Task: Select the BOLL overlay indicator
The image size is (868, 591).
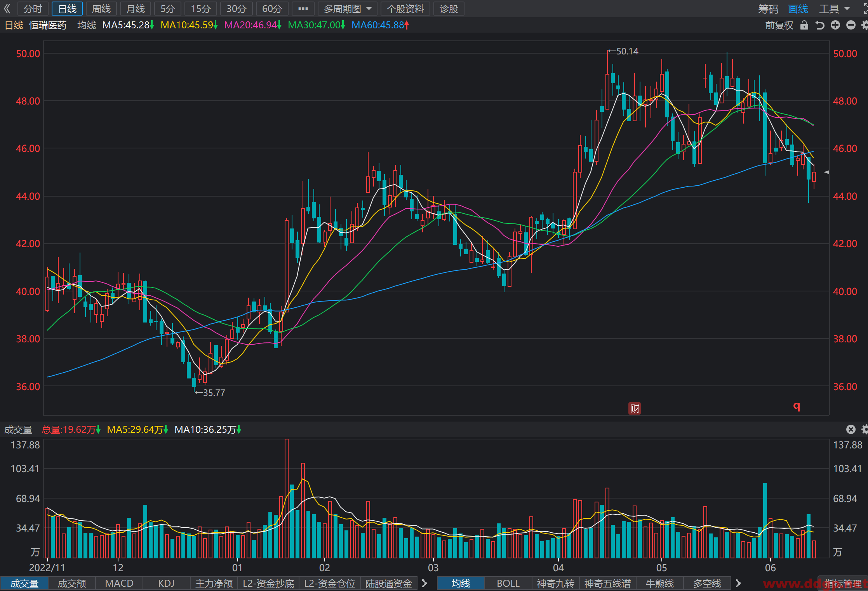Action: point(508,583)
